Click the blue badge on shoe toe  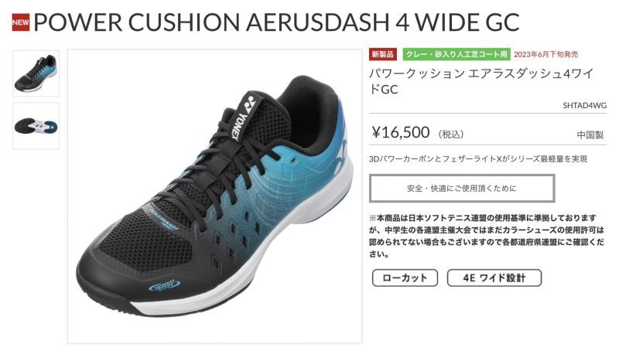pyautogui.click(x=165, y=284)
